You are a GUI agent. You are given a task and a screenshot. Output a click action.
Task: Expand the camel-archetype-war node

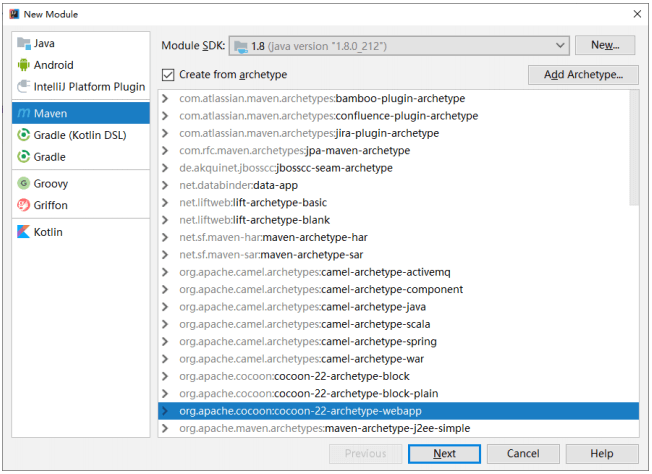pyautogui.click(x=165, y=359)
